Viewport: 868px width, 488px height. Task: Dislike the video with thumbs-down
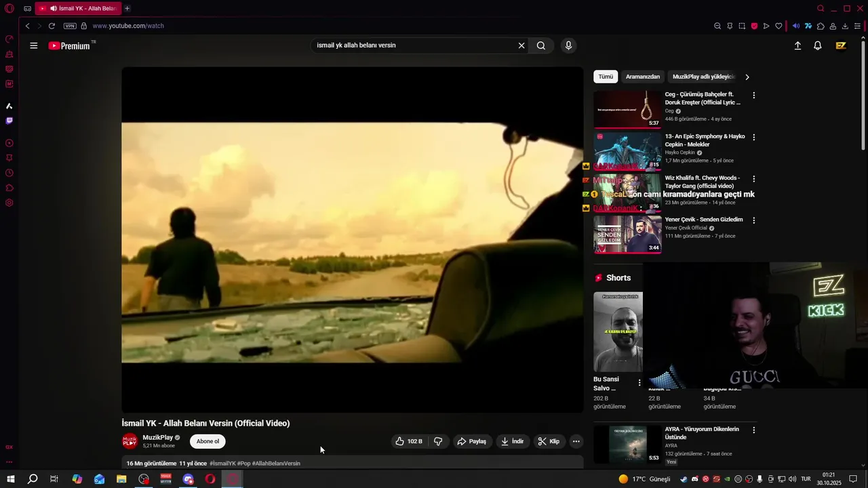pyautogui.click(x=438, y=441)
